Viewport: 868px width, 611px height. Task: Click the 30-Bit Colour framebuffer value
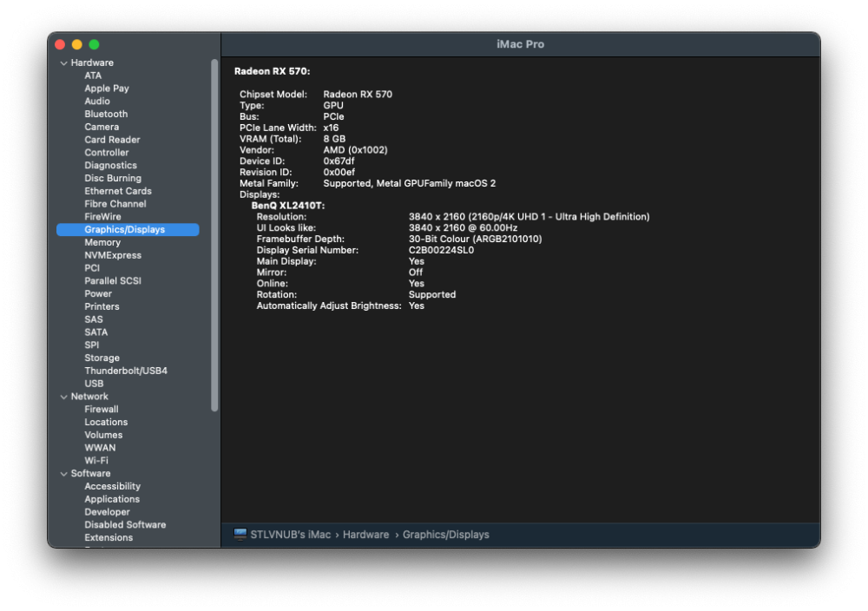click(x=475, y=239)
